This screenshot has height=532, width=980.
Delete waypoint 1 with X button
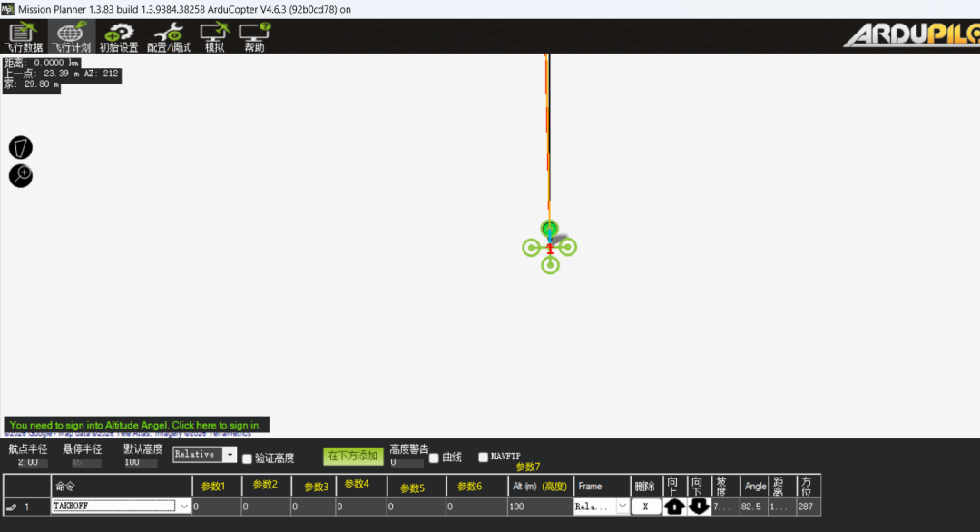(646, 507)
